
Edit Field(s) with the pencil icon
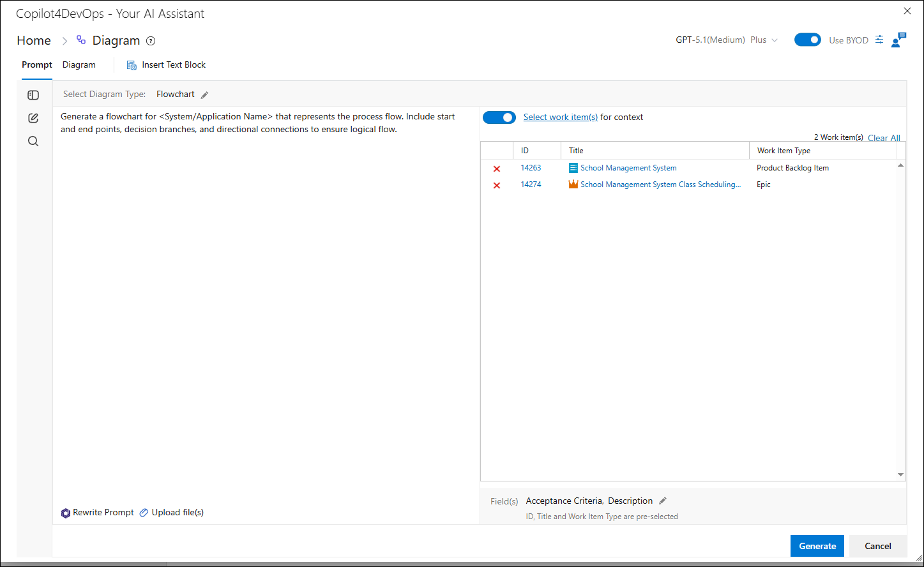pos(663,501)
